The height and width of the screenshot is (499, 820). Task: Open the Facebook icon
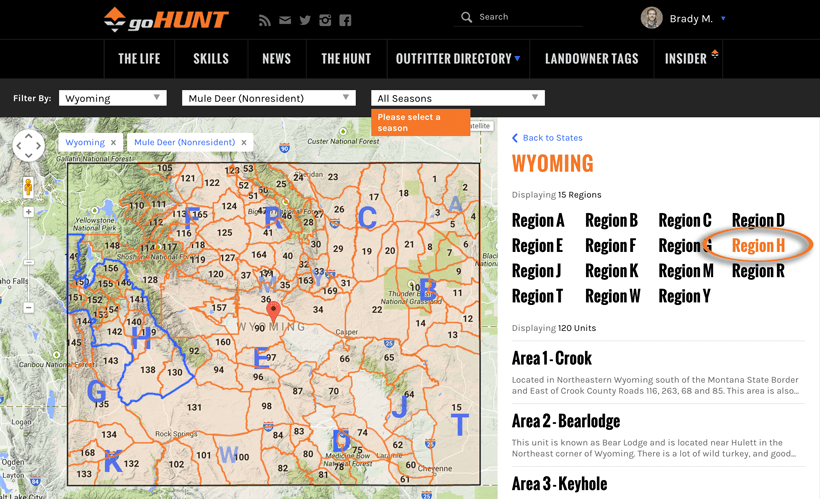(345, 20)
